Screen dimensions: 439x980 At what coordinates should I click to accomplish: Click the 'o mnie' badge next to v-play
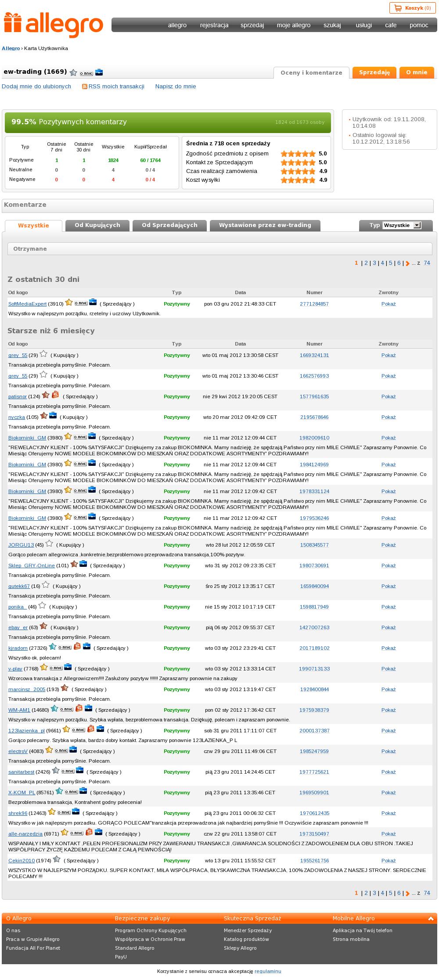(x=56, y=668)
